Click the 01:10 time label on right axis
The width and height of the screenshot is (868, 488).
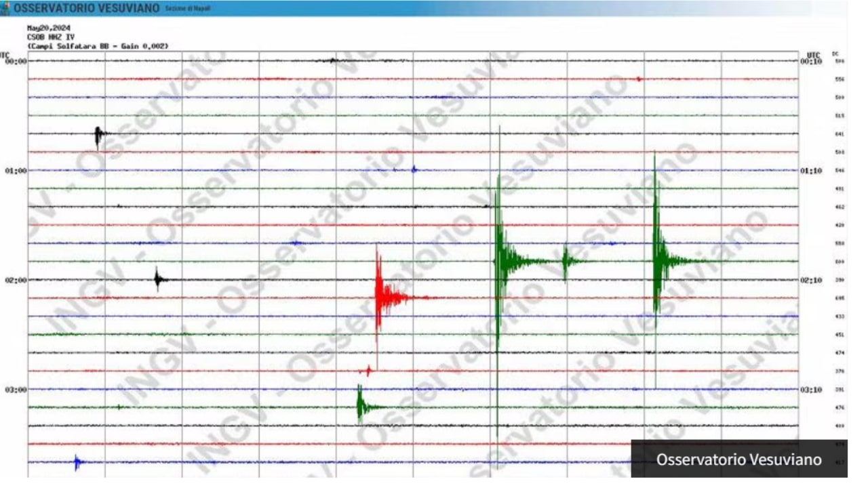click(x=812, y=171)
